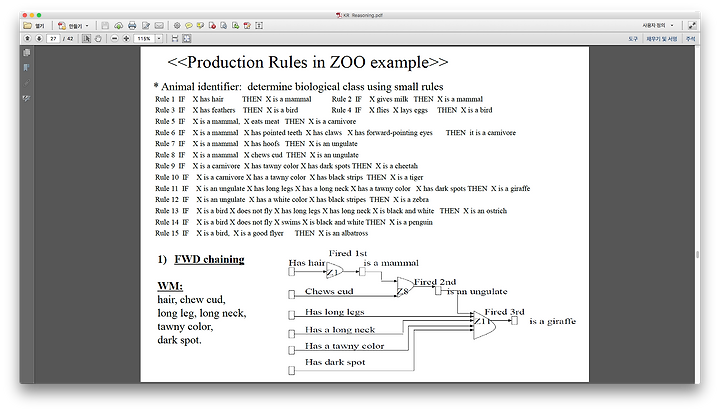720x412 pixels.
Task: Click the 'Has dark spot' diagram label
Action: point(335,362)
